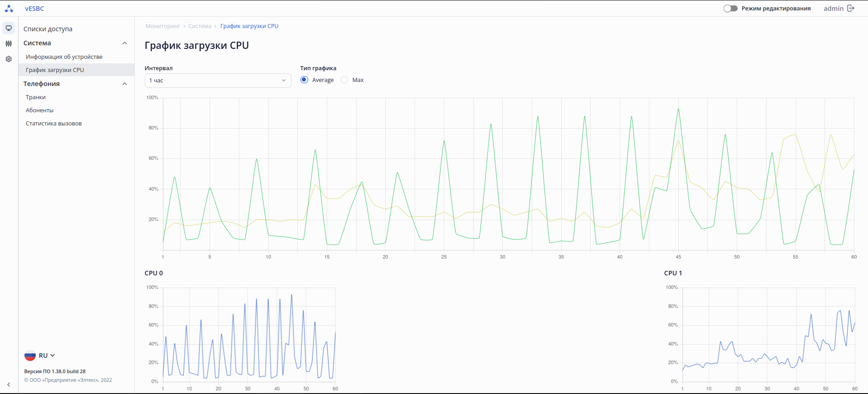Open the gear settings sidebar icon
868x394 pixels.
(9, 59)
